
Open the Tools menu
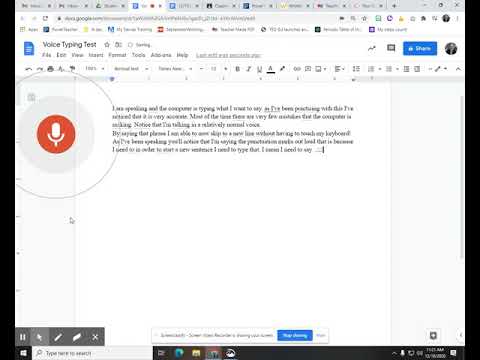tap(138, 55)
